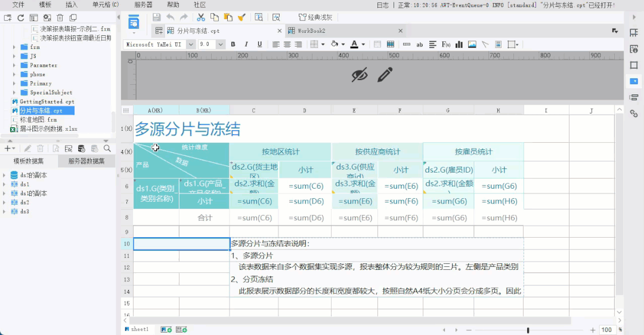The image size is (644, 335).
Task: Select the 模板数据集 tab
Action: [x=29, y=161]
